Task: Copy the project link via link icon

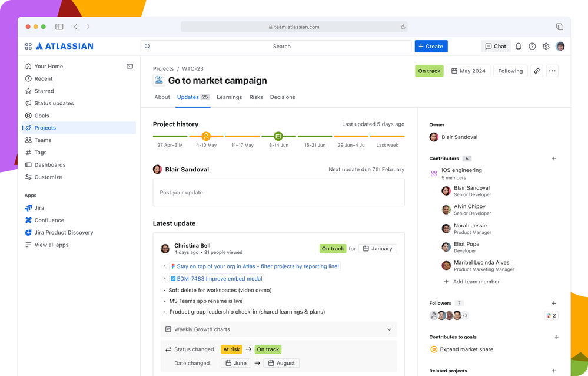Action: pos(536,70)
